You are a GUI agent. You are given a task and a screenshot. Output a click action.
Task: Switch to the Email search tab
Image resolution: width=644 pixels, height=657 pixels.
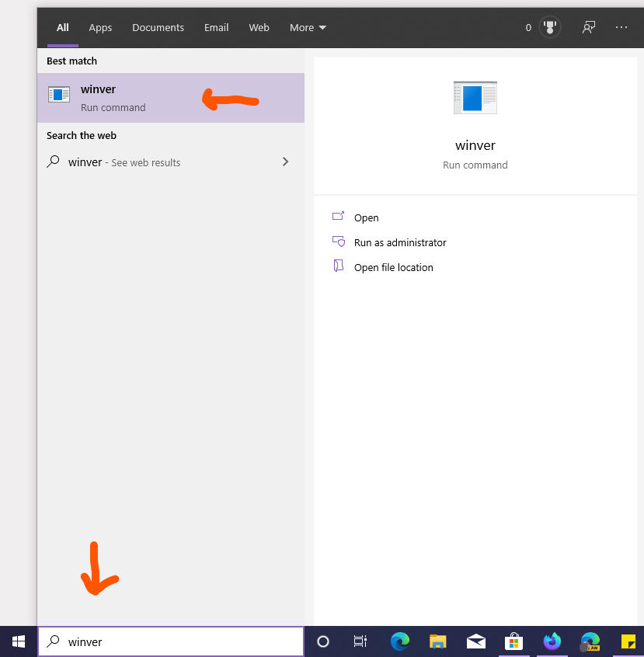click(x=216, y=28)
